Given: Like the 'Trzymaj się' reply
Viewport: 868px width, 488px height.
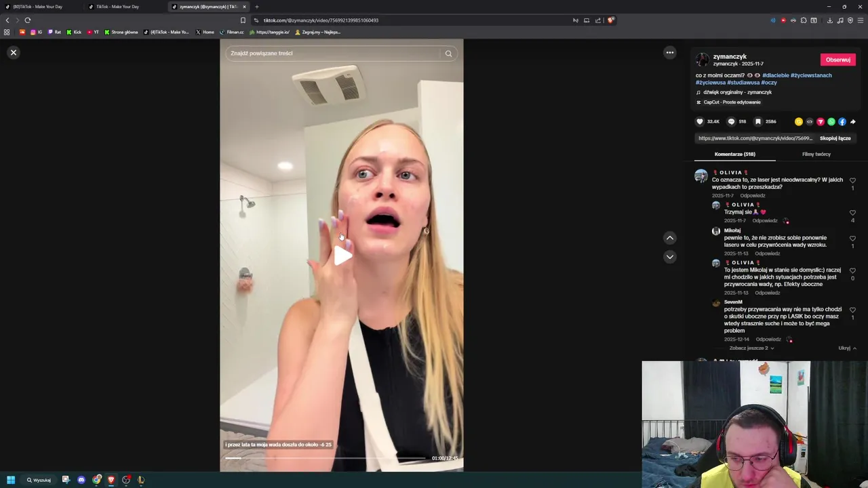Looking at the screenshot, I should 852,213.
